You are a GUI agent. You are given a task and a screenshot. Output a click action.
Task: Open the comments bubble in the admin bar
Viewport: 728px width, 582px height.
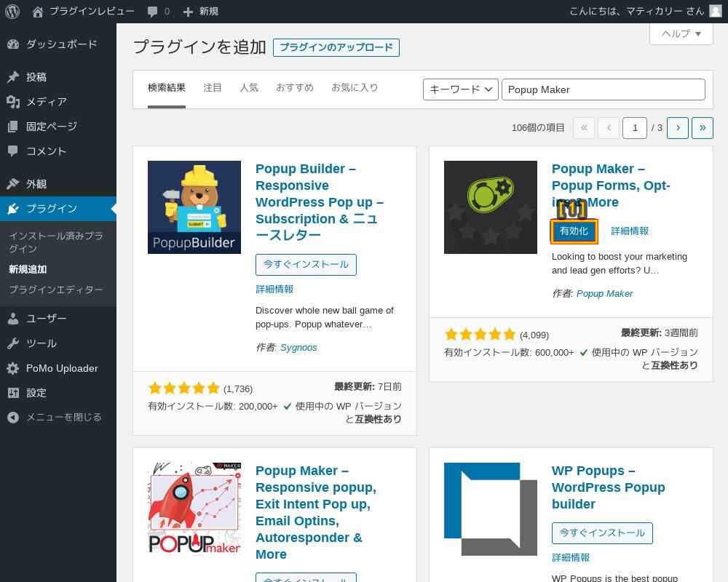(152, 12)
